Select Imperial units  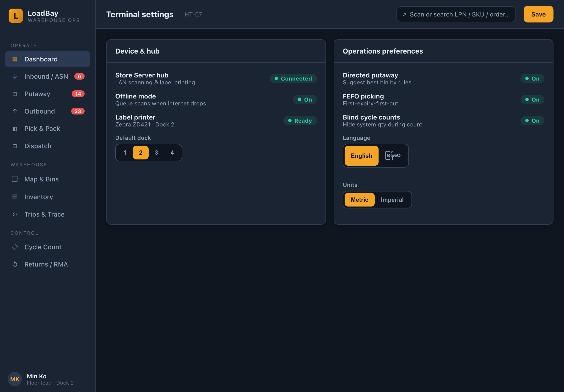click(392, 200)
